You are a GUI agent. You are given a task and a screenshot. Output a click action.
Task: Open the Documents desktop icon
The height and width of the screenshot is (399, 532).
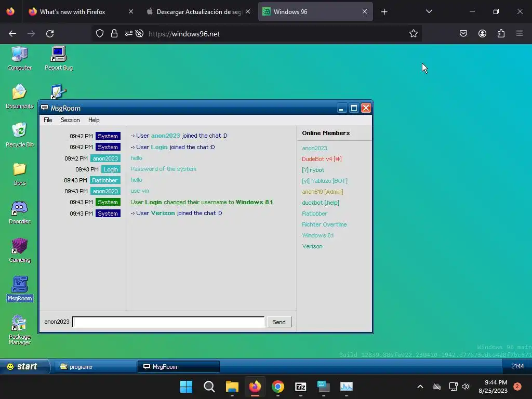20,97
